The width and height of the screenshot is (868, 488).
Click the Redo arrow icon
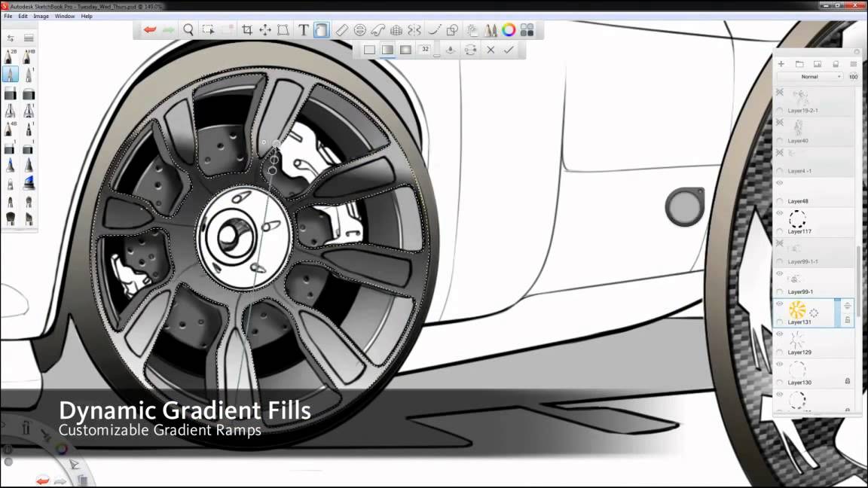tap(168, 29)
